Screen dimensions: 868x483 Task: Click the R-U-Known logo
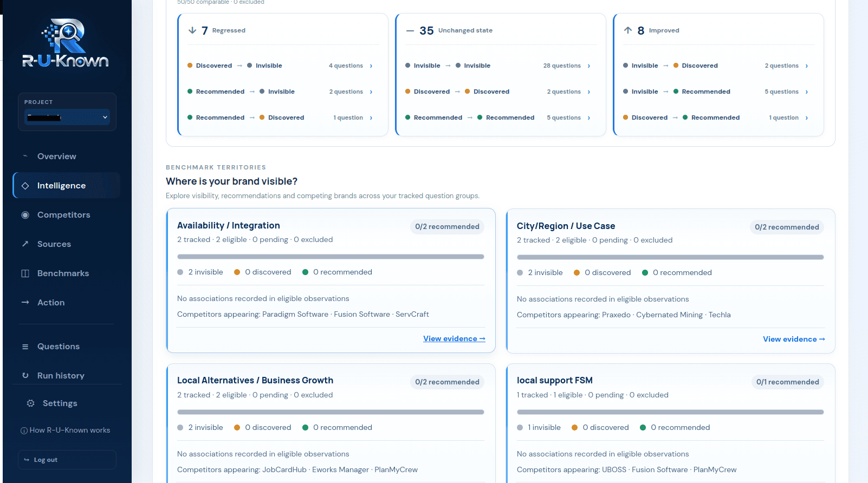point(65,43)
